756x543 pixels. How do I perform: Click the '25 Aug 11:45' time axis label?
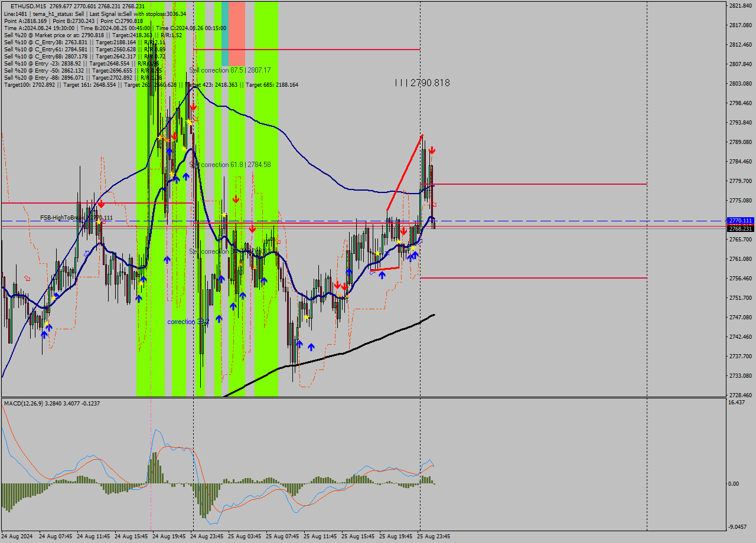click(x=320, y=537)
